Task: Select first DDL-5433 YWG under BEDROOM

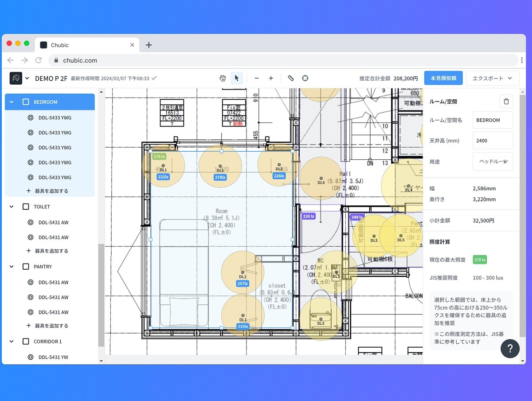Action: [x=50, y=118]
